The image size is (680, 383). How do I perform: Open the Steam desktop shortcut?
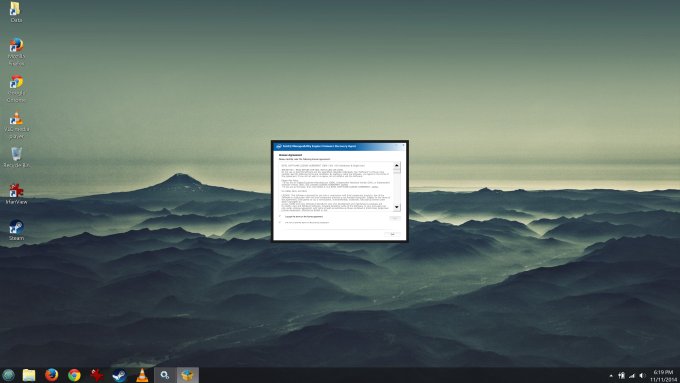tap(16, 230)
